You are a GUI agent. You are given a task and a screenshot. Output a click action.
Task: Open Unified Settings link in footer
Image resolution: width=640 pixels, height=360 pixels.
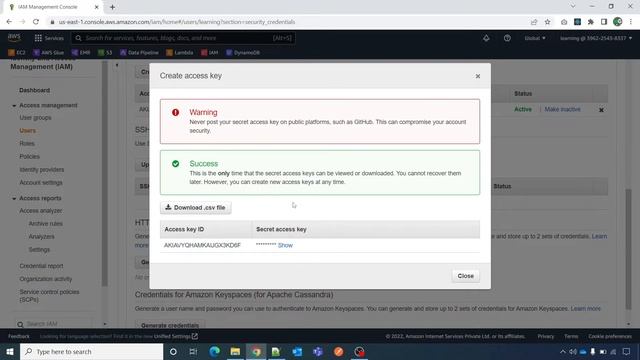[176, 336]
